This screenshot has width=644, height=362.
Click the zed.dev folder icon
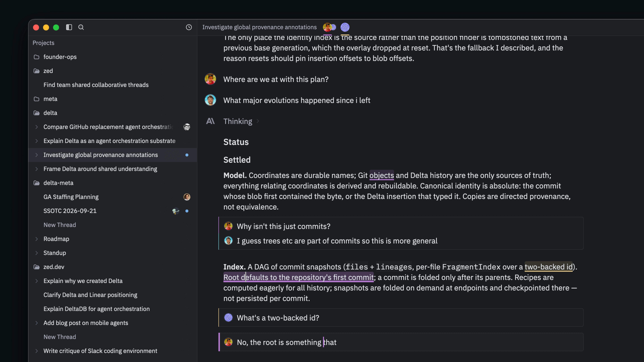coord(36,267)
